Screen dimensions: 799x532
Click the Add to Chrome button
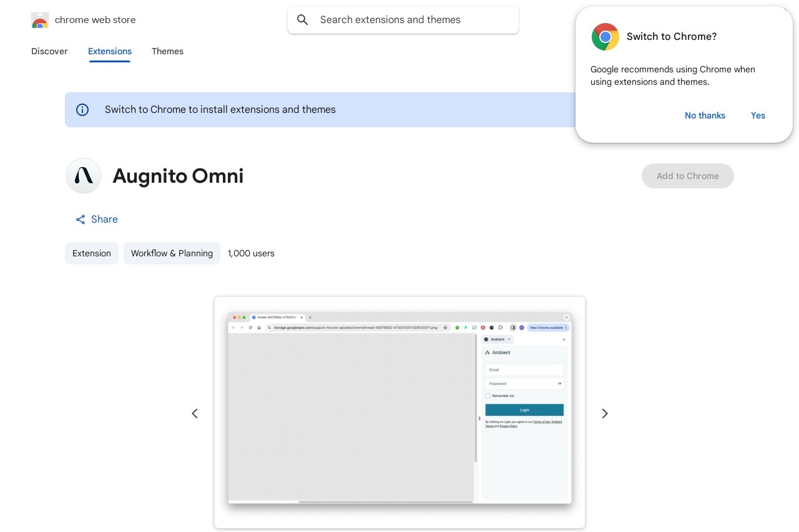pos(688,176)
